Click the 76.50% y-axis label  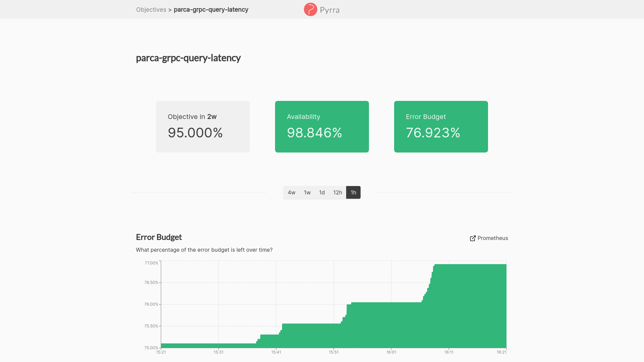pyautogui.click(x=151, y=283)
